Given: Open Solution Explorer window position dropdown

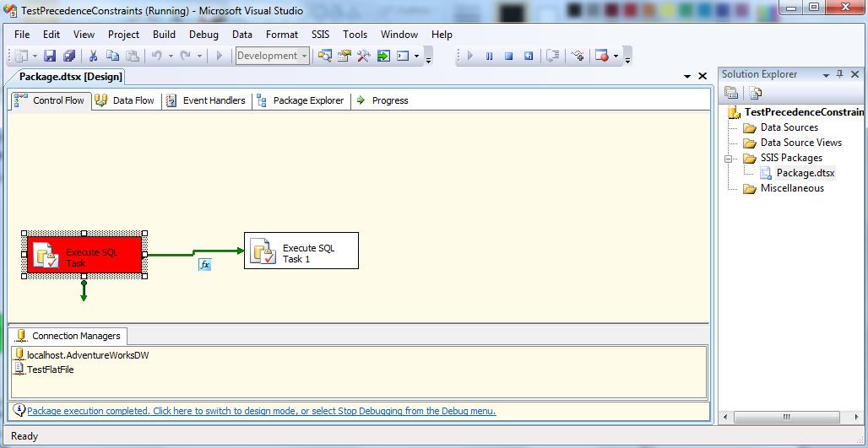Looking at the screenshot, I should click(x=826, y=74).
